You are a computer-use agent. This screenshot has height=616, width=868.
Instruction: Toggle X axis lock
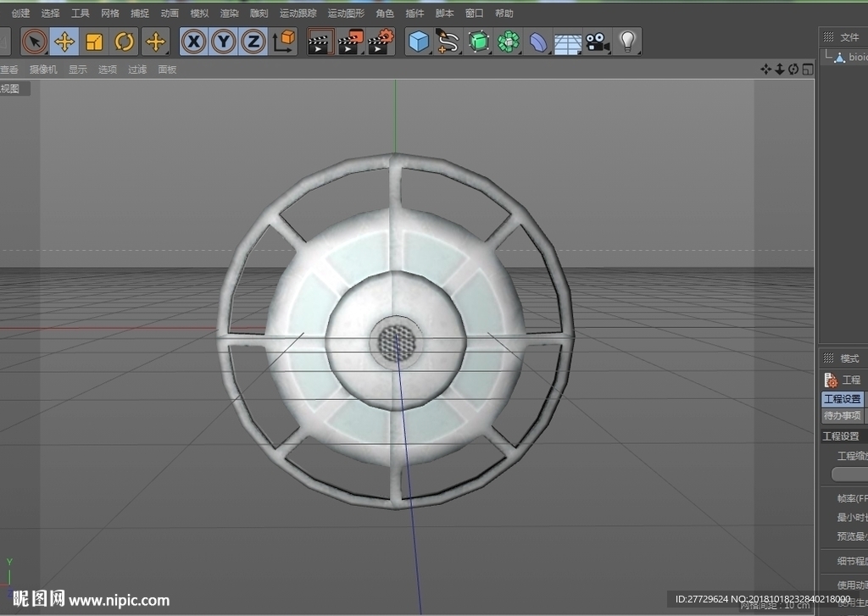click(194, 42)
